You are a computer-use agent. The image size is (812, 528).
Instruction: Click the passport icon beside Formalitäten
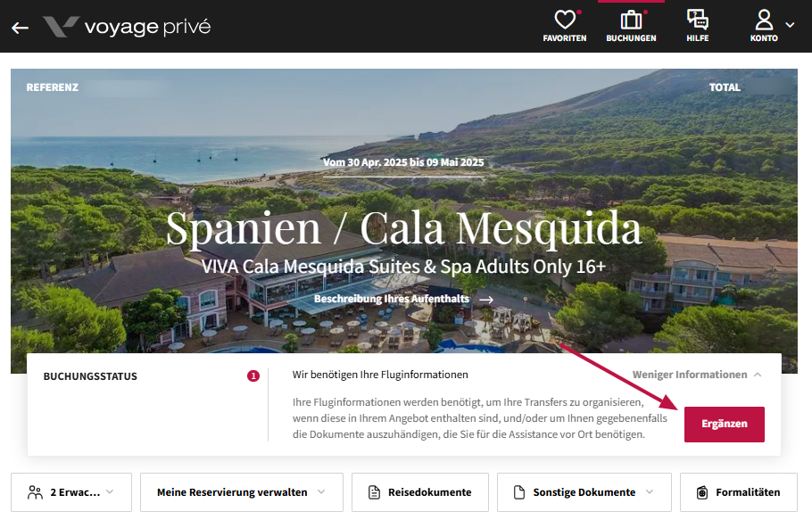702,492
